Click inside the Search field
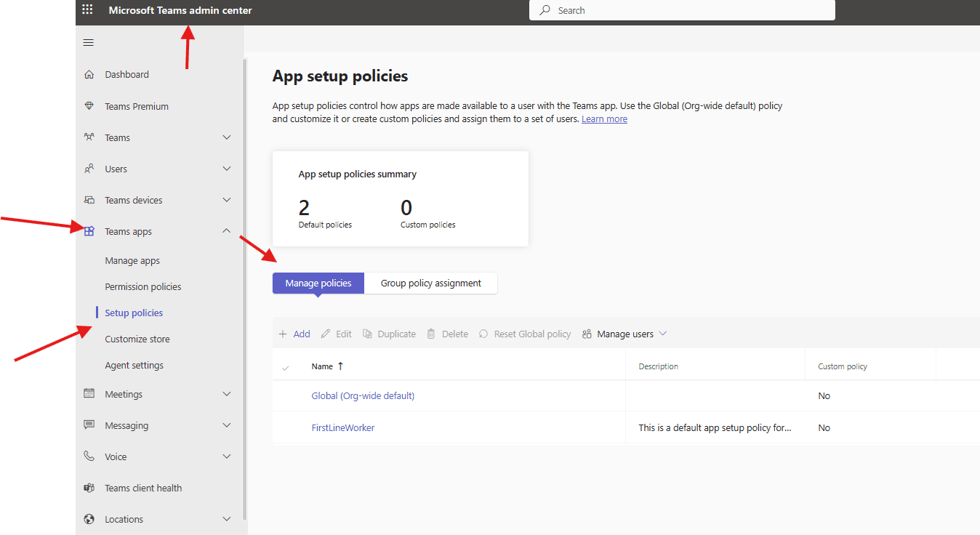The image size is (980, 535). click(682, 9)
